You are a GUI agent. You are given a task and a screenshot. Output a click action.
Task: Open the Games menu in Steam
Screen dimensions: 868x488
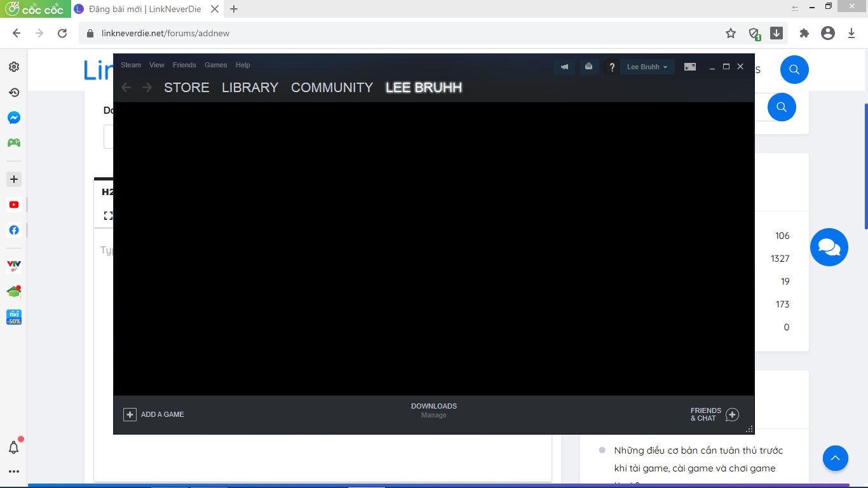tap(215, 65)
